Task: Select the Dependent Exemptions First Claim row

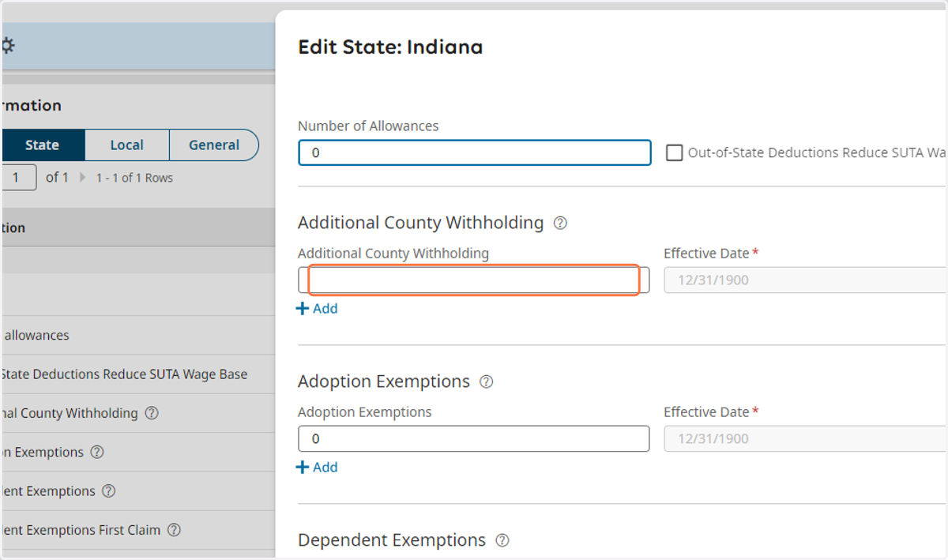Action: 137,530
